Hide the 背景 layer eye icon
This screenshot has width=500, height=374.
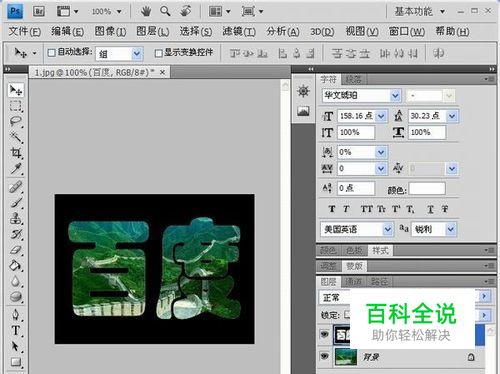(324, 356)
